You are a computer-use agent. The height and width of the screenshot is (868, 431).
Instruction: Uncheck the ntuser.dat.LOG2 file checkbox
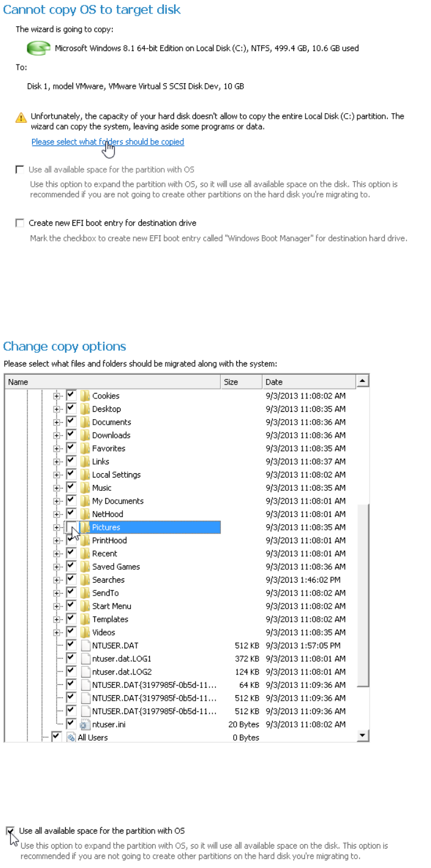point(71,672)
